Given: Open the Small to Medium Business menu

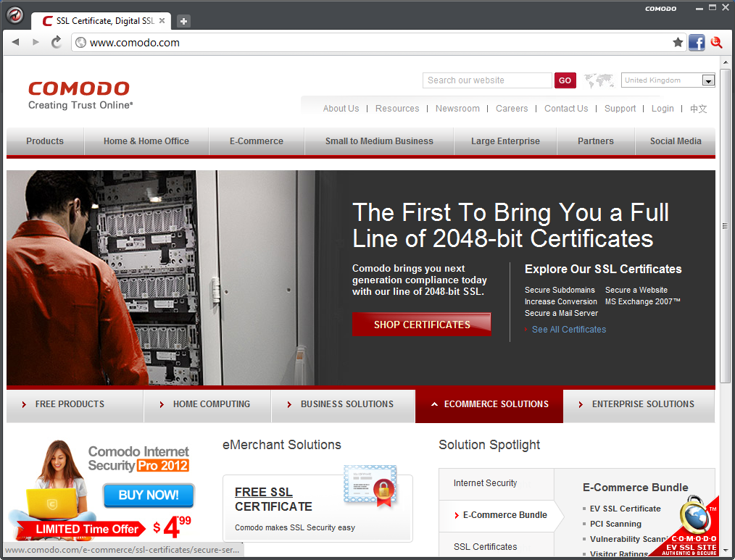Looking at the screenshot, I should coord(379,141).
